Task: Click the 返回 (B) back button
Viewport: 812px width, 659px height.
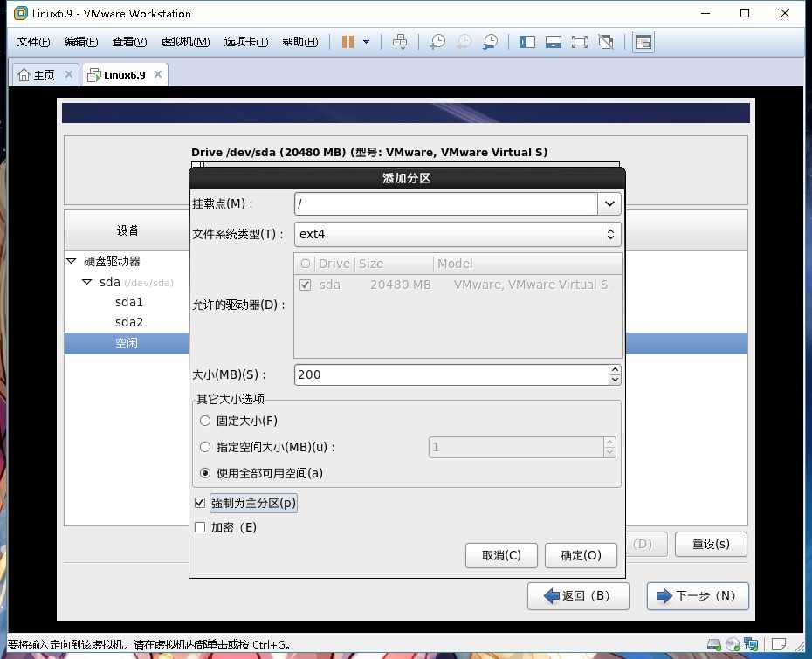Action: click(578, 596)
